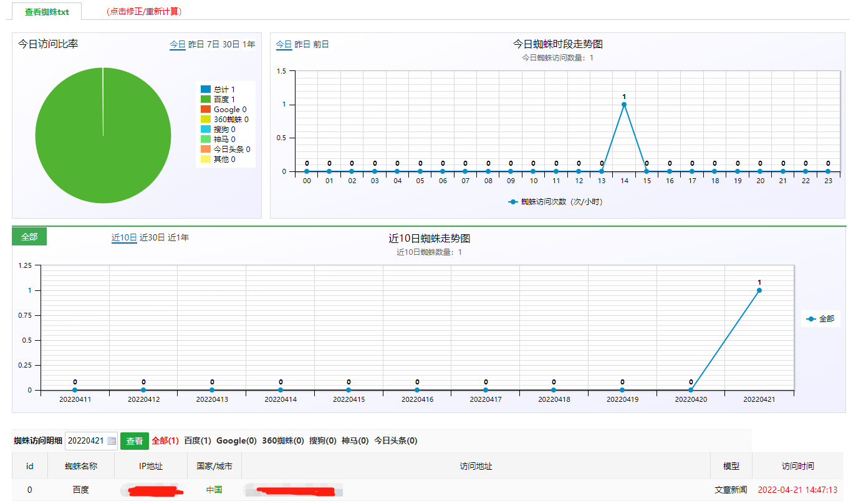The image size is (856, 504).
Task: Toggle the 全部 series legend entry
Action: pos(820,319)
